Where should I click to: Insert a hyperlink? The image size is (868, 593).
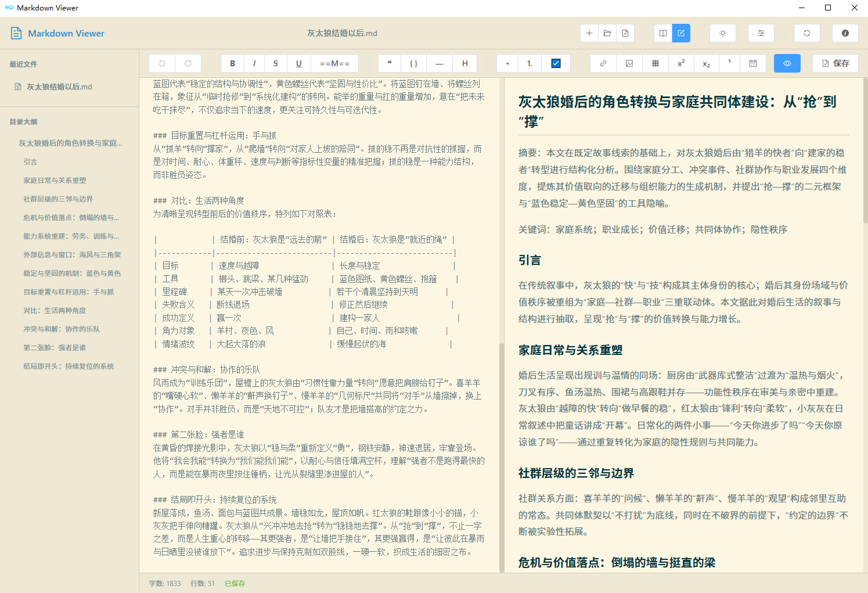pos(603,63)
